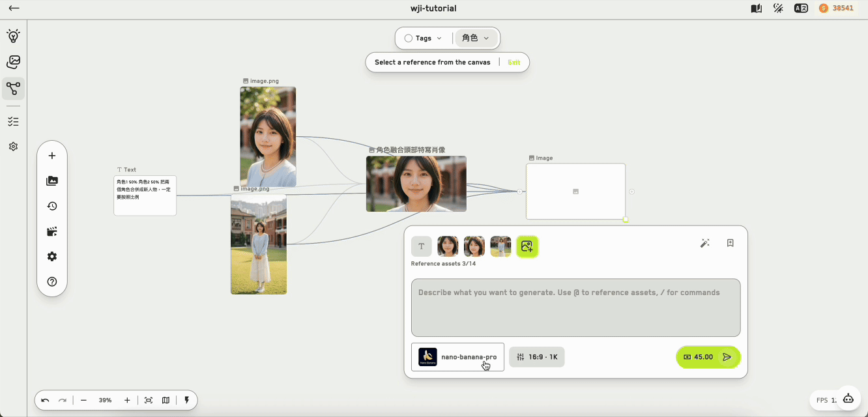The width and height of the screenshot is (868, 417).
Task: Open the 16:9 · 1K aspect settings
Action: tap(537, 357)
